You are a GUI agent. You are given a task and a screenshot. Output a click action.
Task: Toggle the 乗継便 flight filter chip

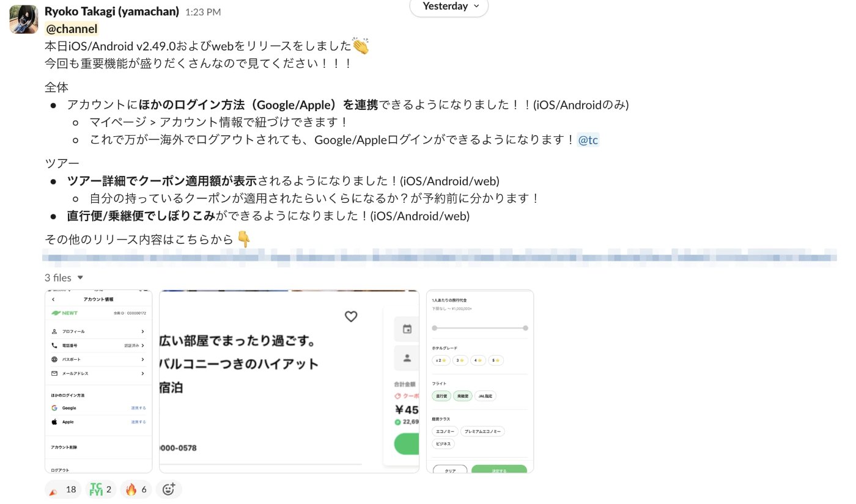pos(462,396)
